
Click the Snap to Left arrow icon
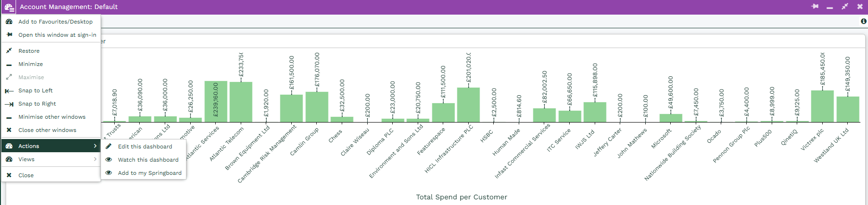tap(9, 90)
